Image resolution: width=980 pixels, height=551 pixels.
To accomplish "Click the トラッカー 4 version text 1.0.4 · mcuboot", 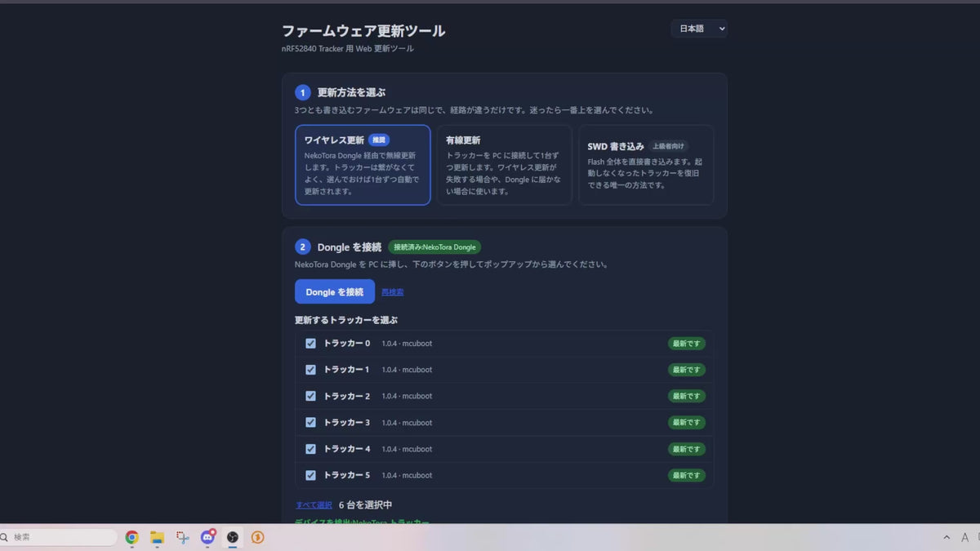I will (407, 449).
